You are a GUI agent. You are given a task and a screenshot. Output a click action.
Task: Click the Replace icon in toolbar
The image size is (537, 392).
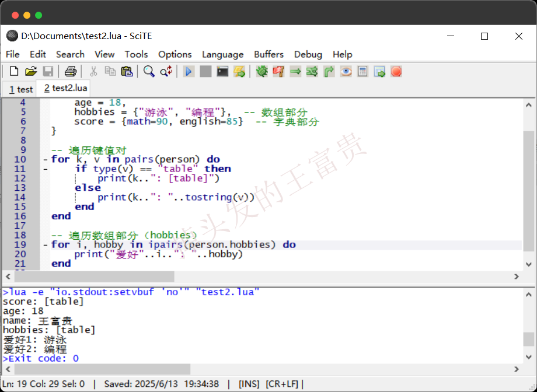tap(166, 72)
